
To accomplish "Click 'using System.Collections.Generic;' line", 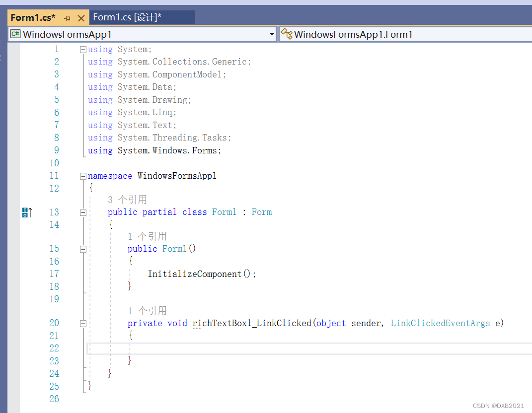I will click(x=169, y=62).
